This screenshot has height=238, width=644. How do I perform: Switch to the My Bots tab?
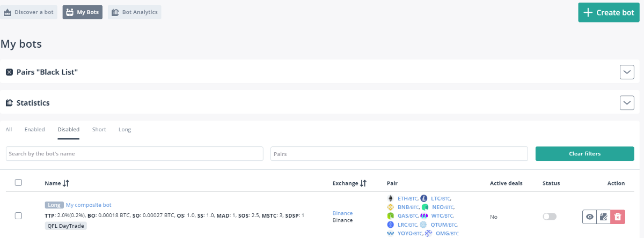point(82,12)
